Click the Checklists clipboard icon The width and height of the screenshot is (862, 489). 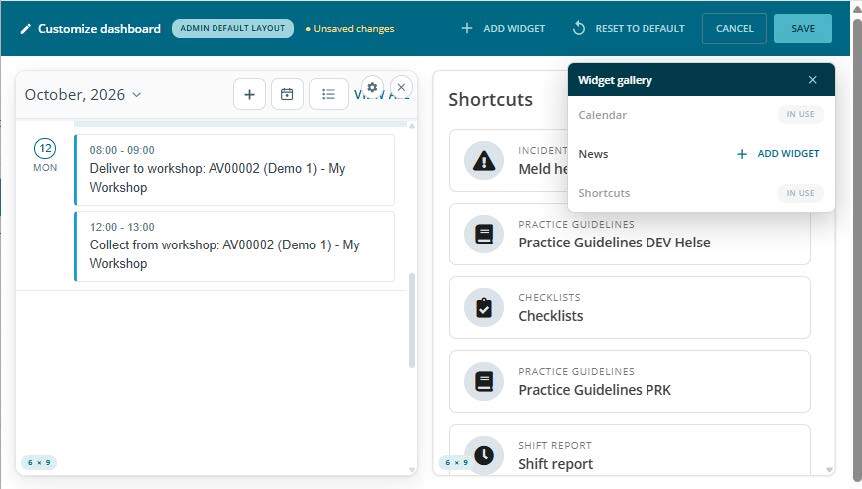click(x=484, y=308)
